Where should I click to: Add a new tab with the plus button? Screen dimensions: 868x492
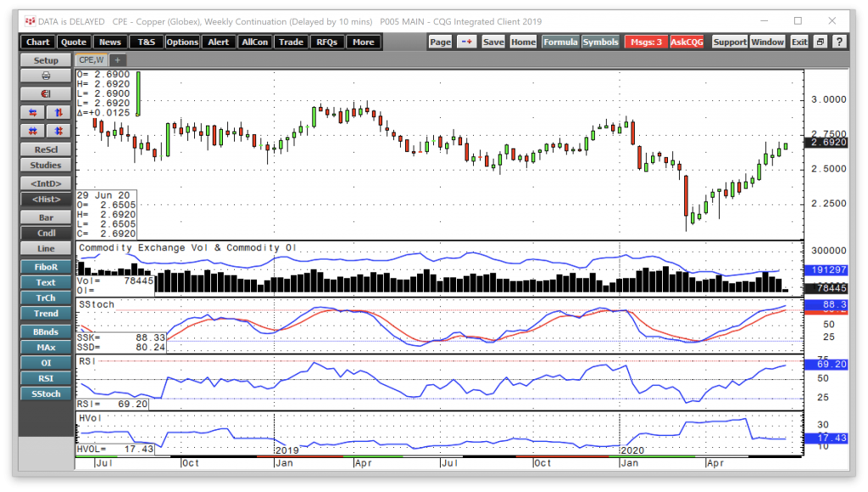117,60
